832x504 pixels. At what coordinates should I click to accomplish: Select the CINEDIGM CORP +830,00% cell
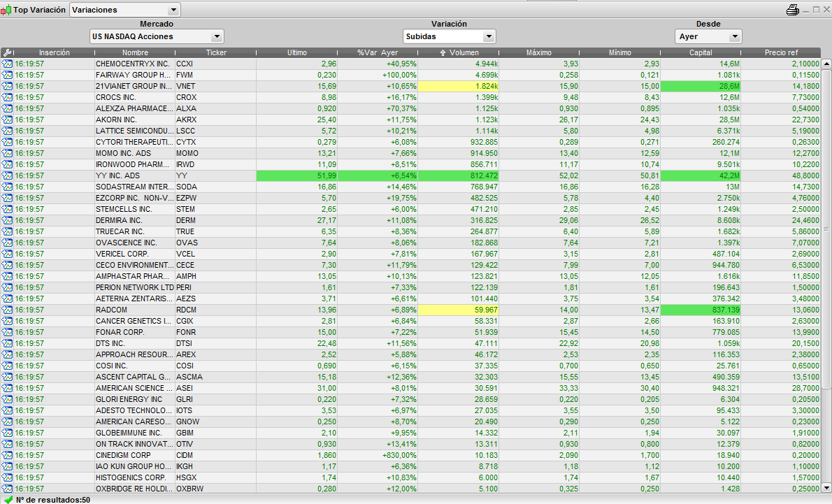click(378, 455)
